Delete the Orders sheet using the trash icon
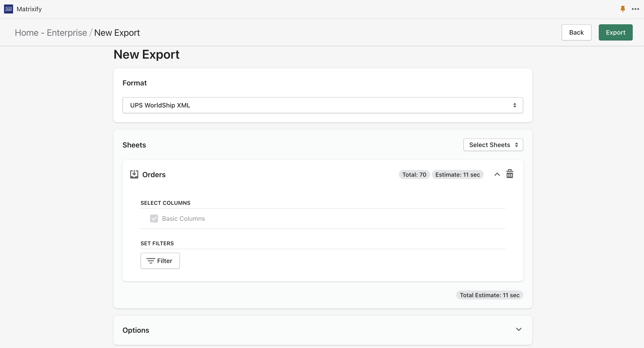 (510, 174)
